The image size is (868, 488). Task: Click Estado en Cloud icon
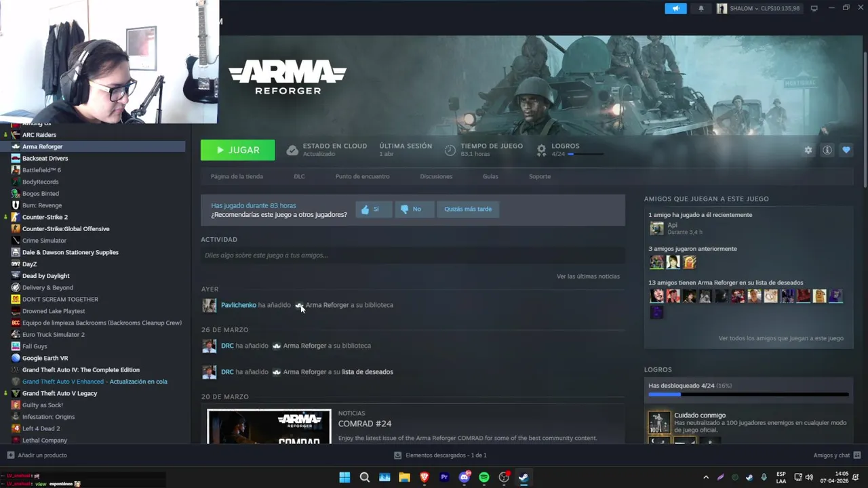point(292,150)
